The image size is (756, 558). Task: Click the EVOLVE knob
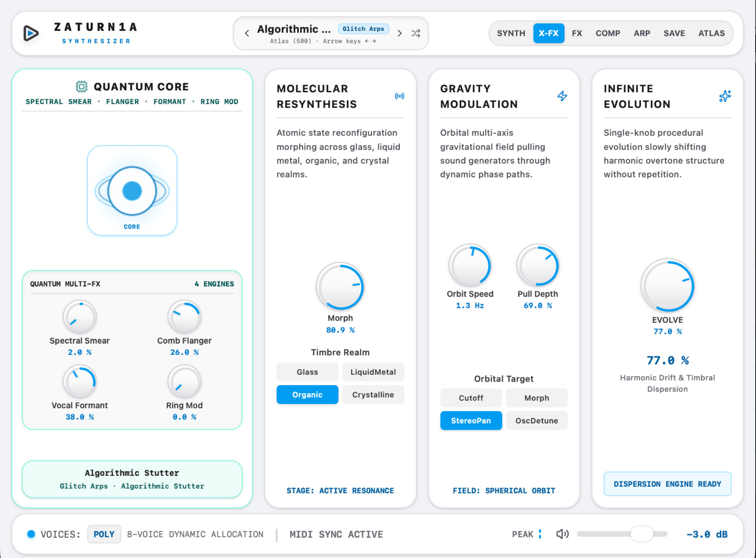667,285
